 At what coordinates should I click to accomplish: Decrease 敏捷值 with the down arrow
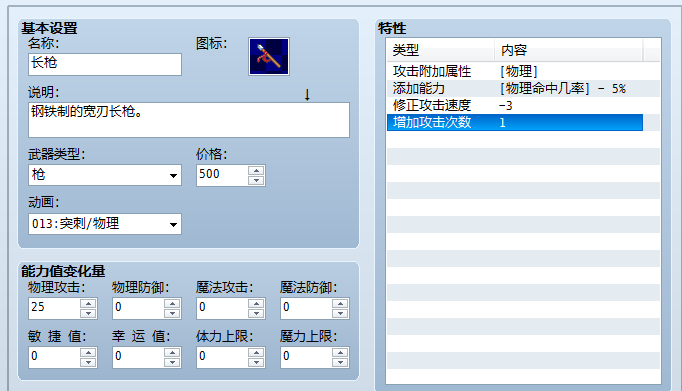coord(88,362)
